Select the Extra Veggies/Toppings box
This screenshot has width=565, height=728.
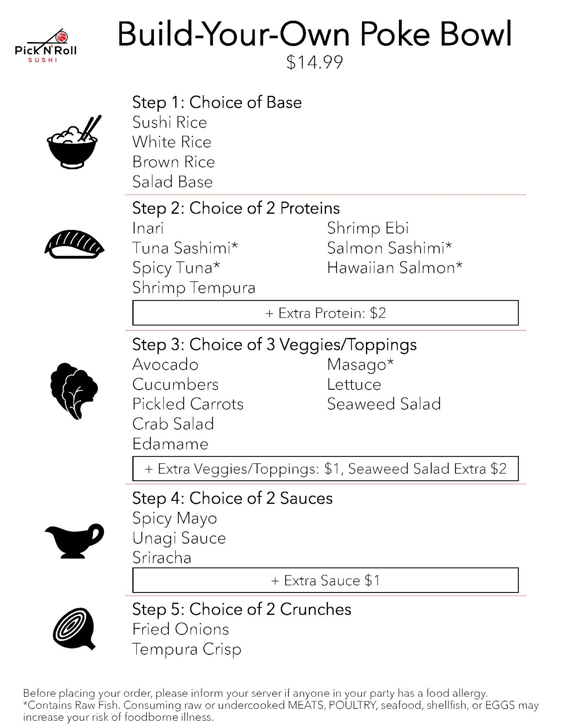(325, 469)
